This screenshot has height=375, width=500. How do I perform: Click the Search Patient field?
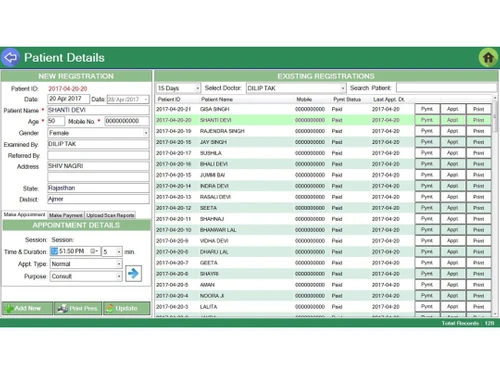click(x=446, y=88)
